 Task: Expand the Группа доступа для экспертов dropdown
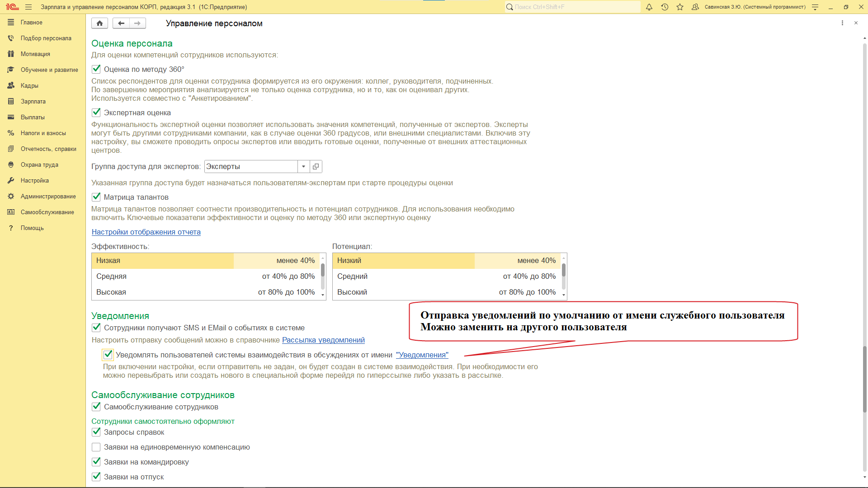(x=303, y=167)
